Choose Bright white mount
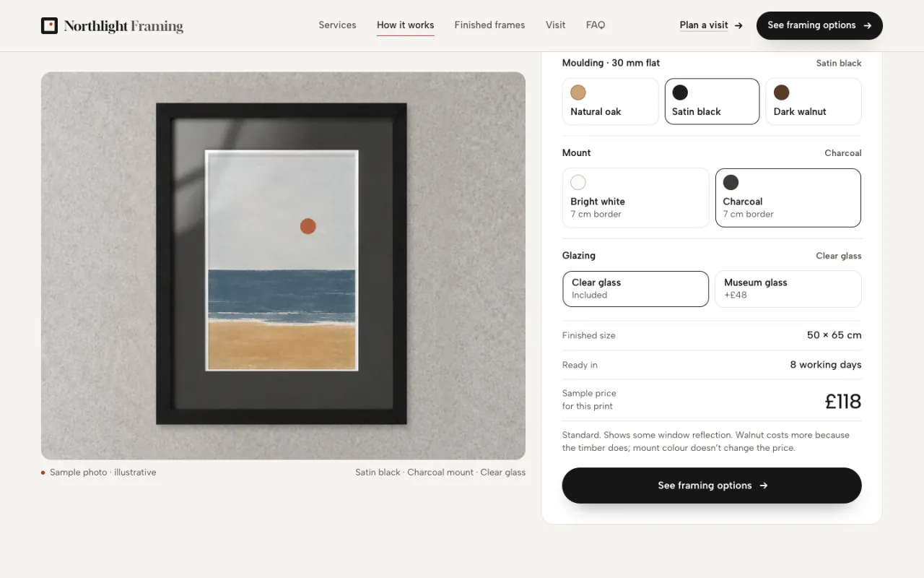The width and height of the screenshot is (924, 578). click(636, 198)
